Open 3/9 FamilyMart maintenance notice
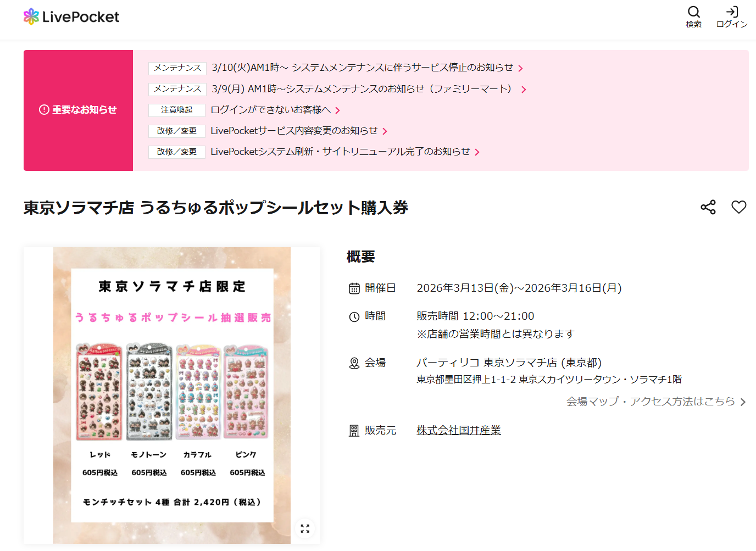Viewport: 756px width, 551px height. click(364, 88)
